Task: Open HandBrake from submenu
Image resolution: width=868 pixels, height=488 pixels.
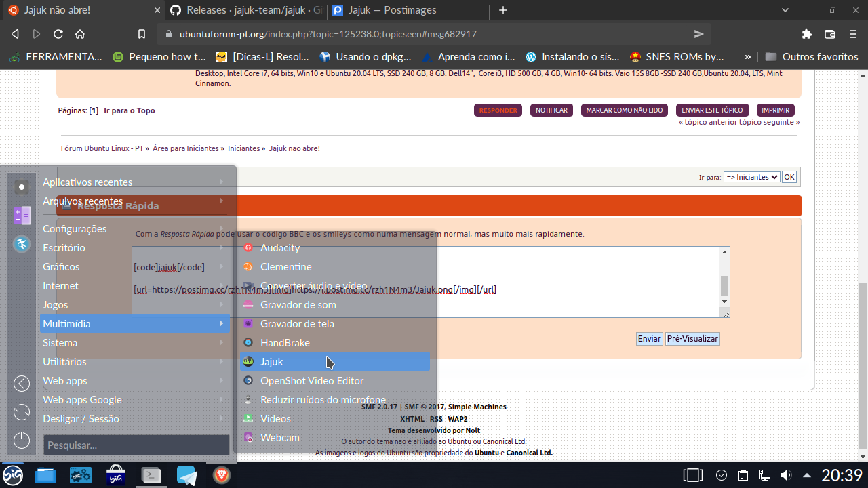Action: [335, 343]
